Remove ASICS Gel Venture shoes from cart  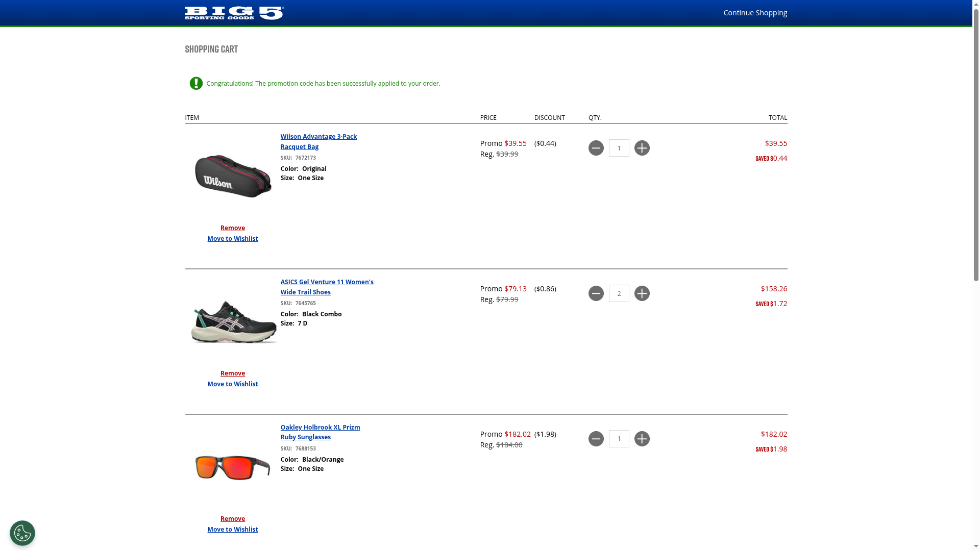click(x=232, y=373)
